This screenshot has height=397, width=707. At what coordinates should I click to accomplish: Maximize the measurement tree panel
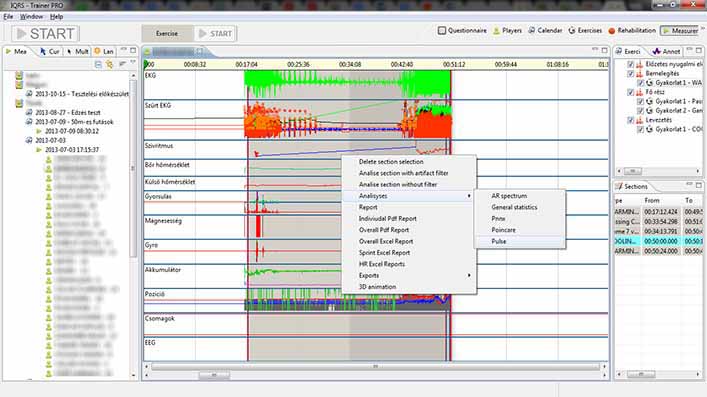[133, 50]
